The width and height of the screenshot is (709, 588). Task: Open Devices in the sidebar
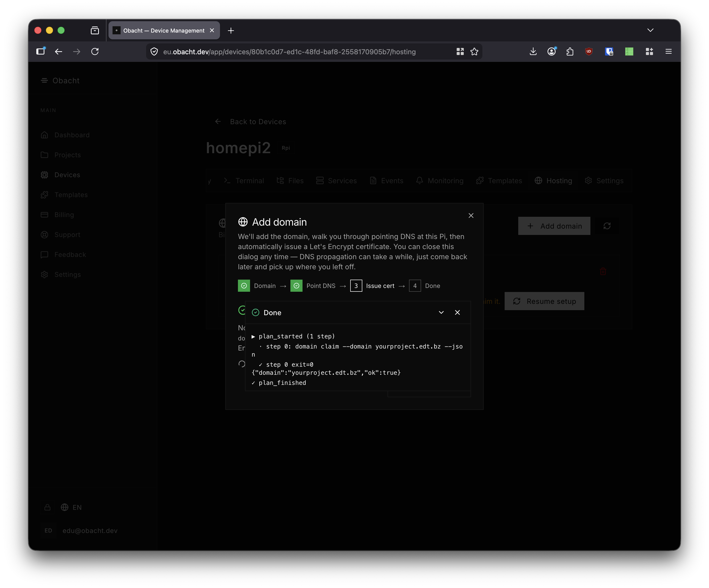tap(61, 175)
